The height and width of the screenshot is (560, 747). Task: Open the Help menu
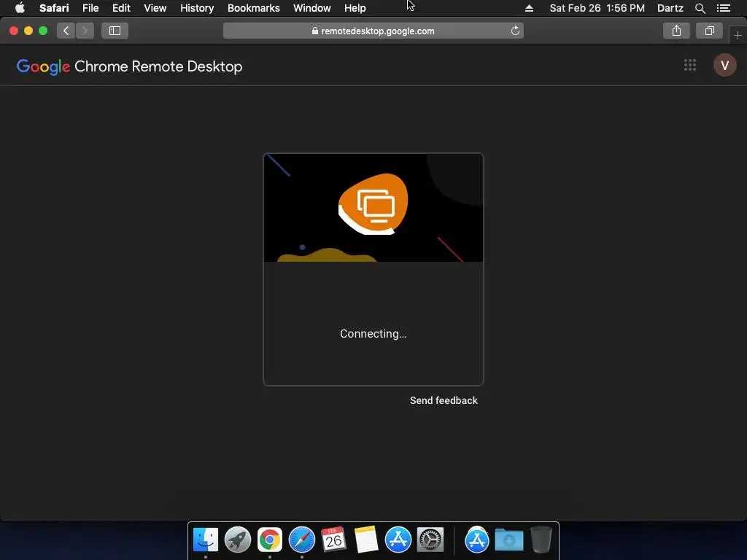pyautogui.click(x=355, y=8)
